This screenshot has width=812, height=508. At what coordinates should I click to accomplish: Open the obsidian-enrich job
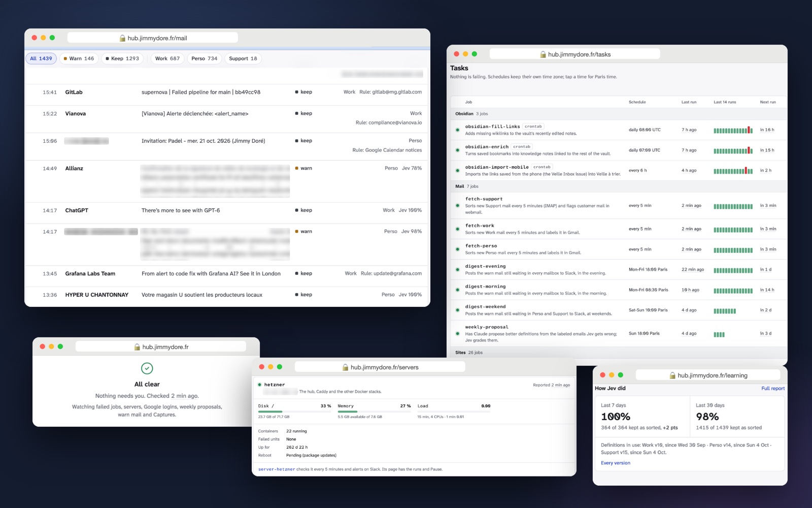[x=487, y=147]
